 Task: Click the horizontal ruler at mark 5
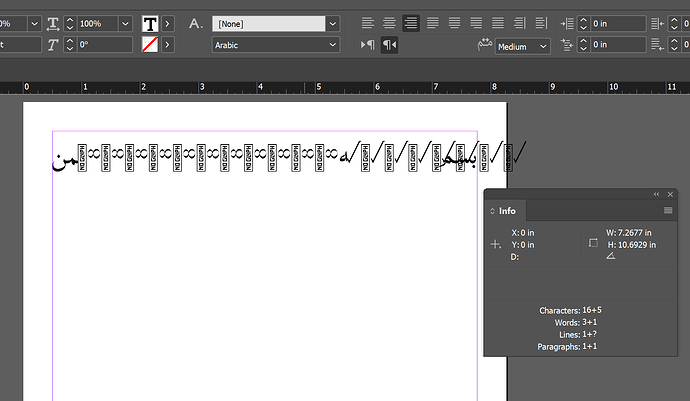click(319, 87)
